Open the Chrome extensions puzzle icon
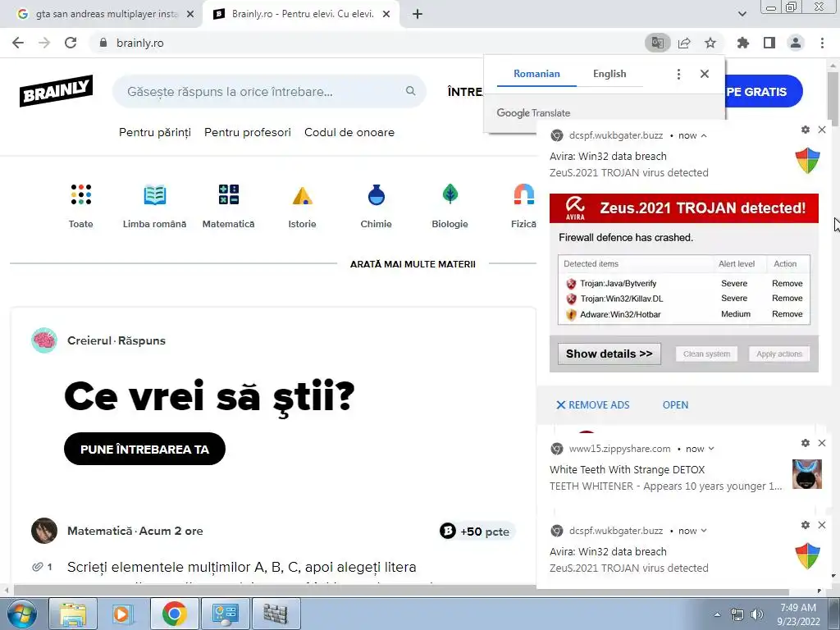Image resolution: width=840 pixels, height=630 pixels. pos(742,43)
